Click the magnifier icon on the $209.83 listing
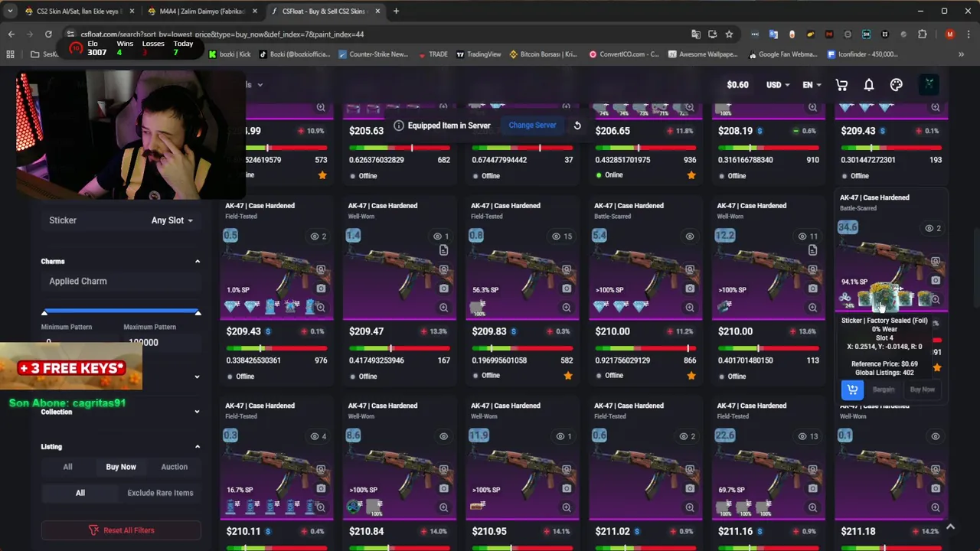Viewport: 980px width, 551px height. 567,308
